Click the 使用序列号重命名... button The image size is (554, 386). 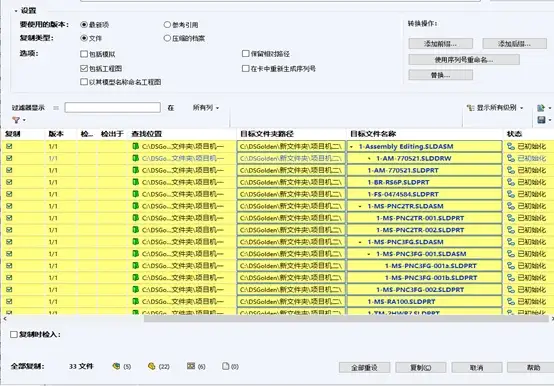coord(464,60)
